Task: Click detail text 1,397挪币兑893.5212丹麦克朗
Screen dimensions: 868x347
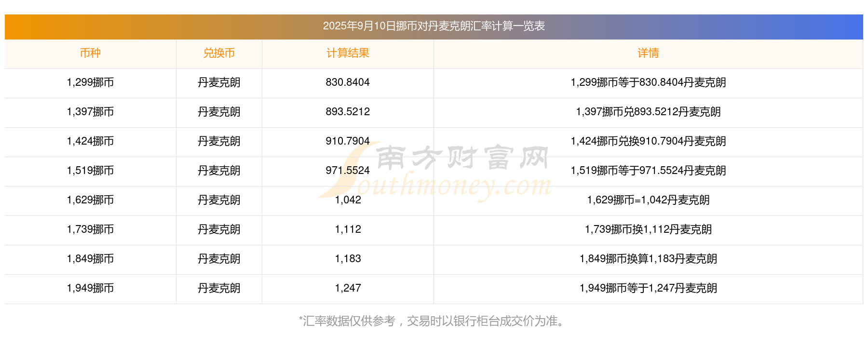Action: pyautogui.click(x=648, y=112)
